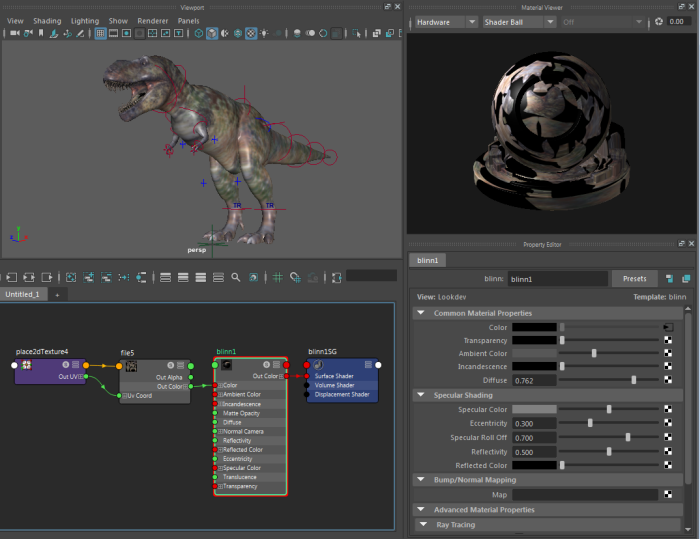Open the Hardware renderer dropdown
The image size is (700, 539).
click(x=444, y=21)
